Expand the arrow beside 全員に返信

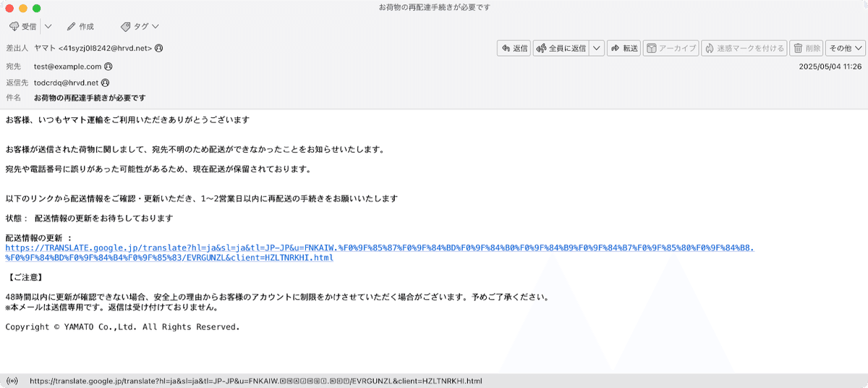pos(597,48)
